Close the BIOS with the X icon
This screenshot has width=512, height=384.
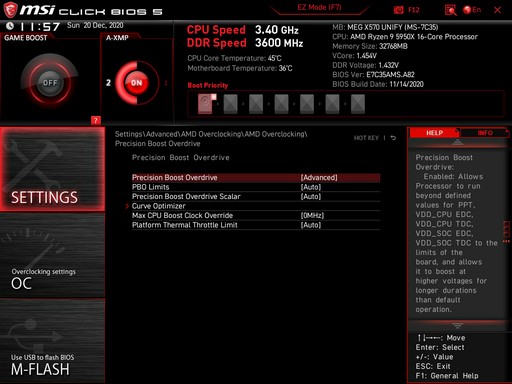(497, 10)
